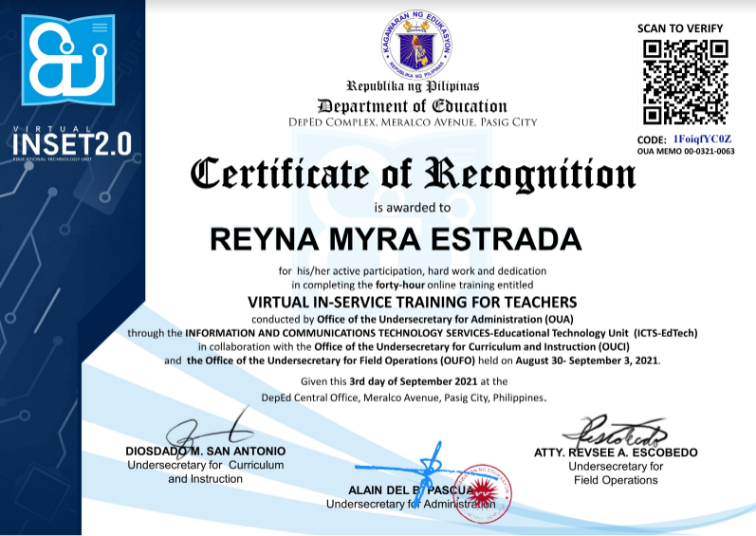Click 'Undersecretary for Curriculum and Instruction' title

point(206,471)
